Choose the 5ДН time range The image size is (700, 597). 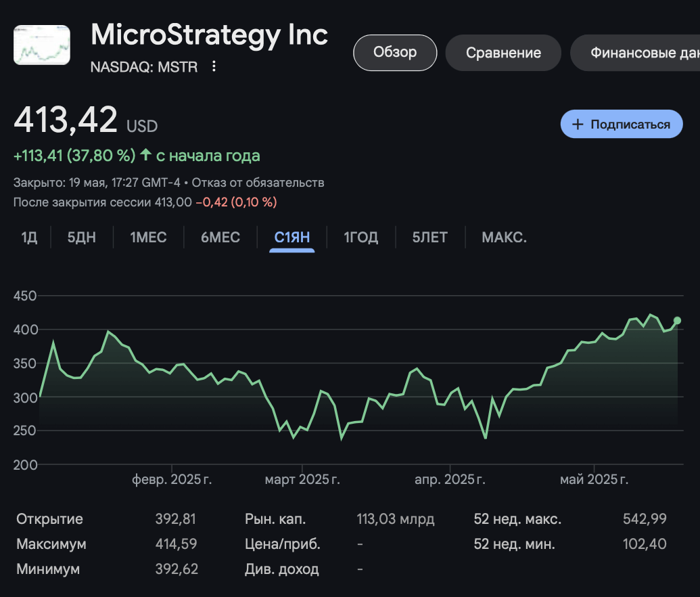coord(81,238)
